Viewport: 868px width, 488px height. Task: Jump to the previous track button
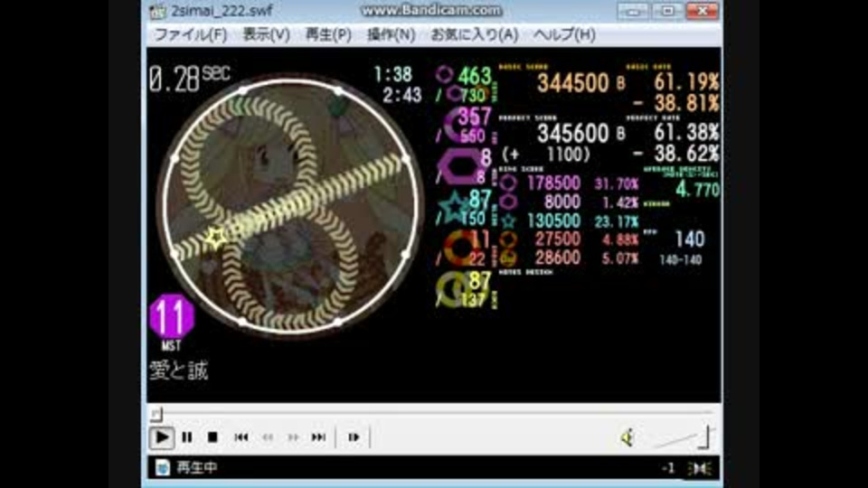pyautogui.click(x=241, y=437)
